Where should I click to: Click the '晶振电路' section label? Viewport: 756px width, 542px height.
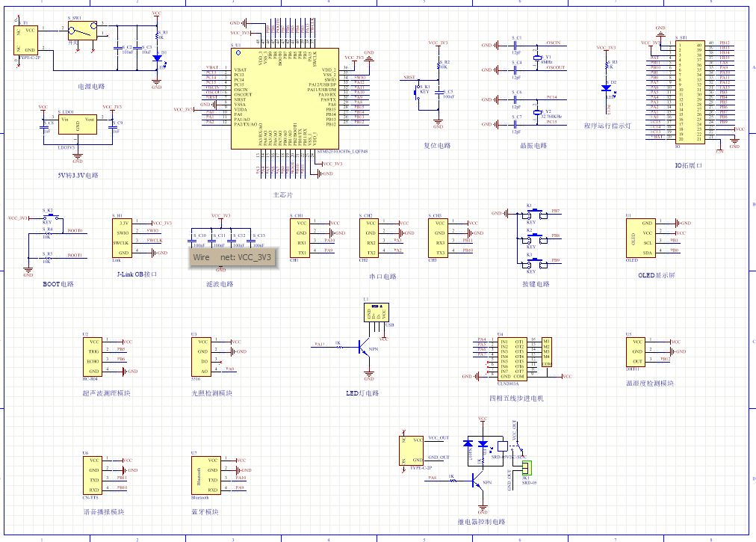click(x=533, y=145)
